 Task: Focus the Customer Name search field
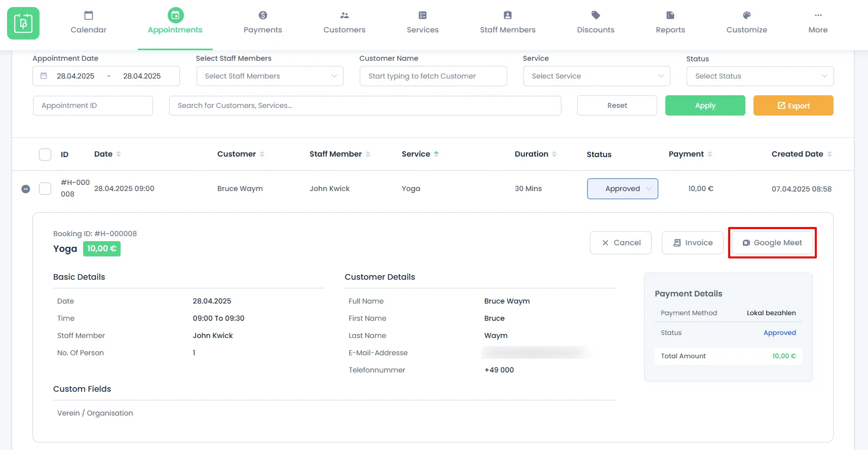[433, 76]
